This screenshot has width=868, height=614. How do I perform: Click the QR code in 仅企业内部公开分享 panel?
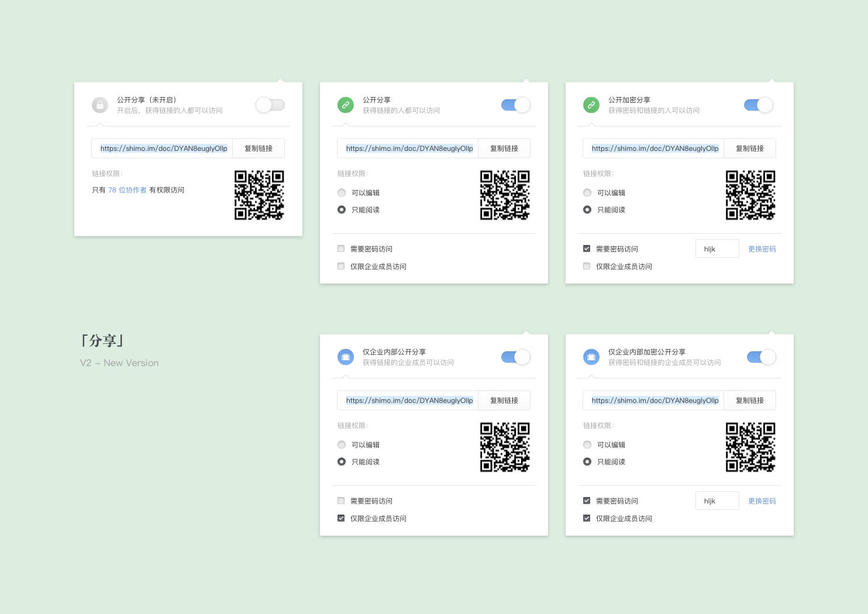[505, 447]
